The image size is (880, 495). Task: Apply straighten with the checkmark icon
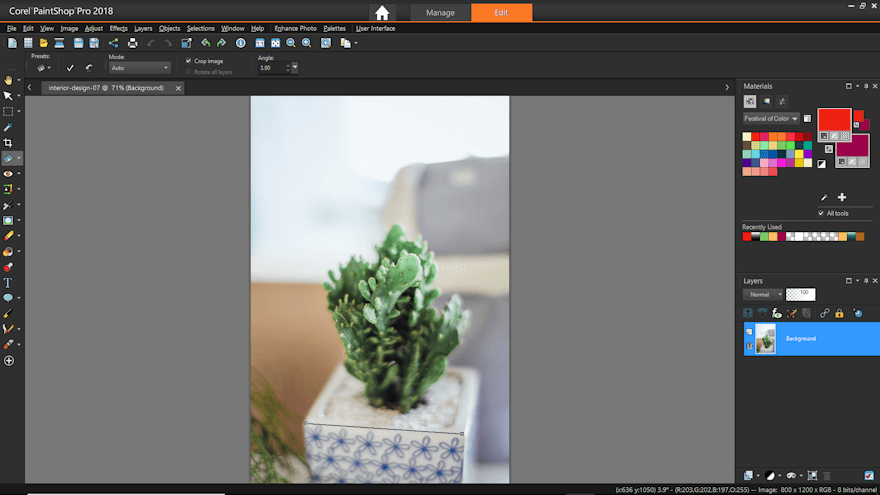click(x=70, y=68)
